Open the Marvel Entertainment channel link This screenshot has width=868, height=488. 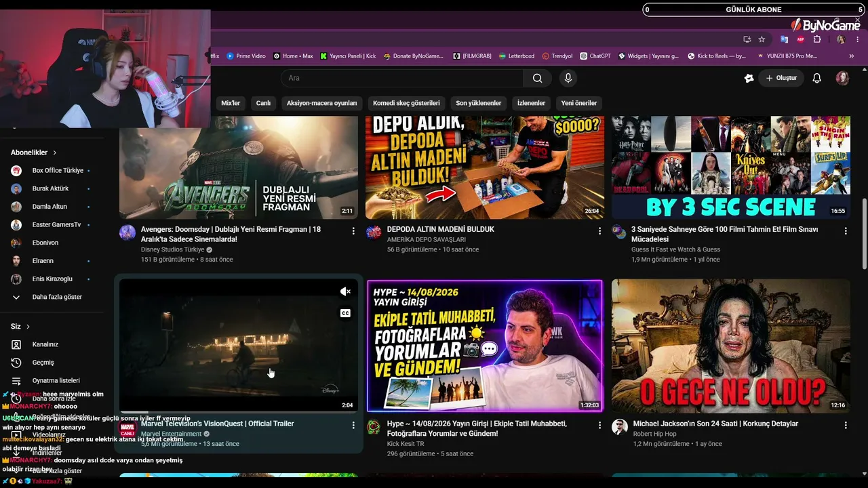click(x=172, y=434)
